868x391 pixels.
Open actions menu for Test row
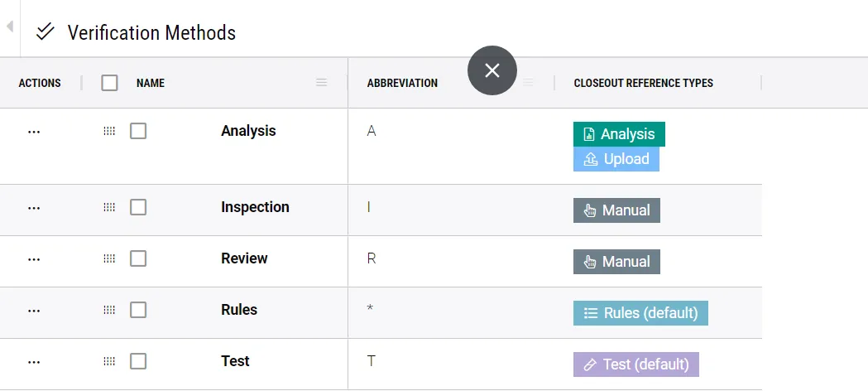[x=34, y=361]
